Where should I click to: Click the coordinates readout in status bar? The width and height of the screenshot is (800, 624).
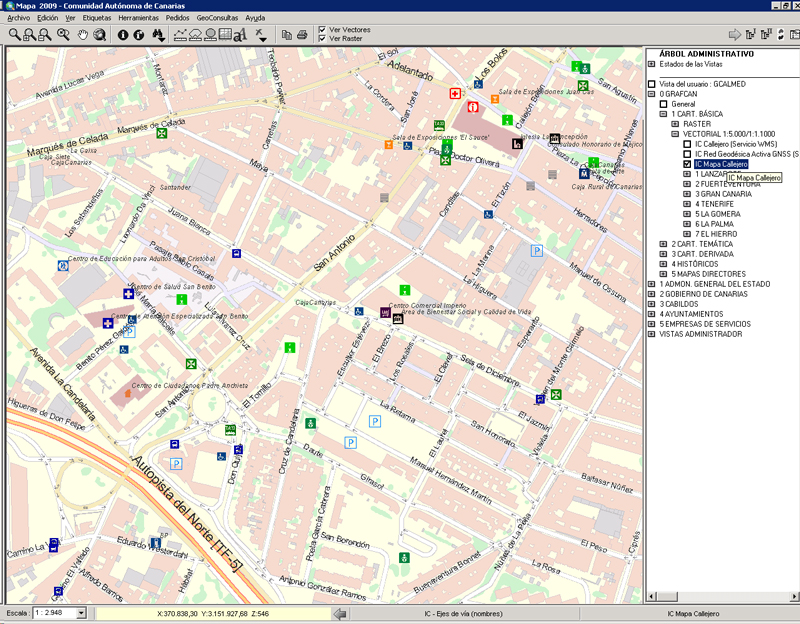pos(213,614)
